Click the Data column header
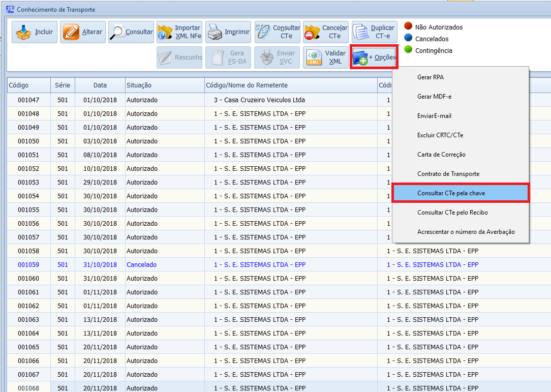 click(x=100, y=85)
